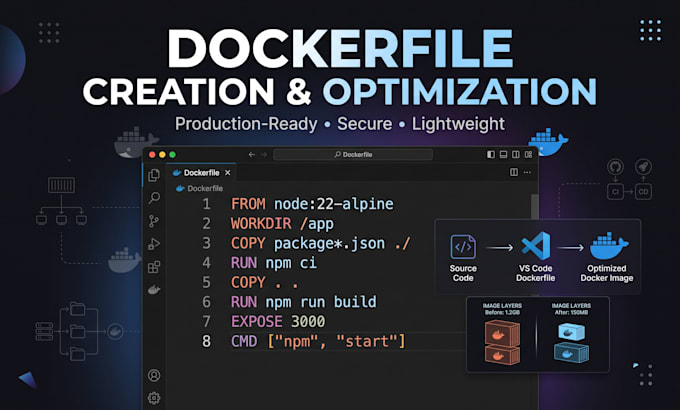
Task: Close the Dockerfile tab
Action: 228,173
